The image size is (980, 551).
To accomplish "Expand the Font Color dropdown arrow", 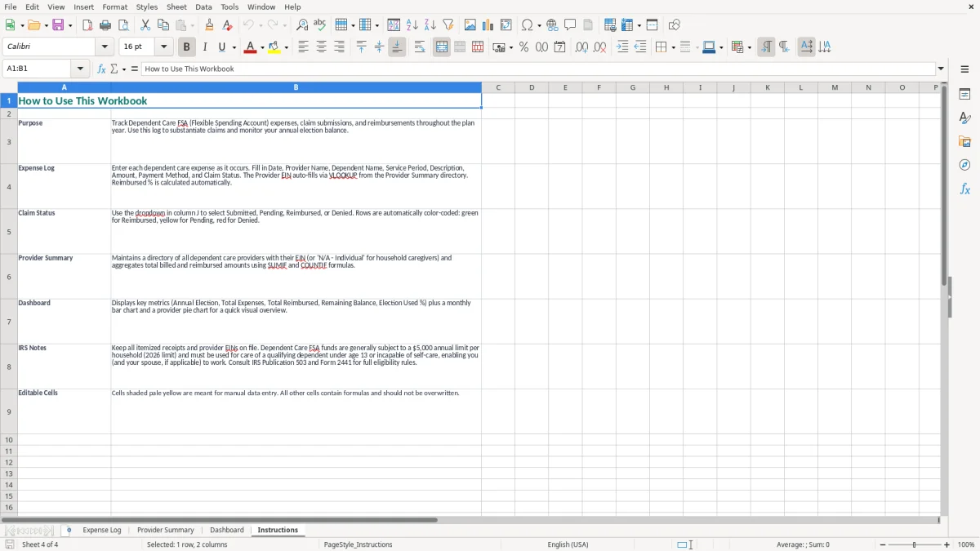I will (x=262, y=47).
